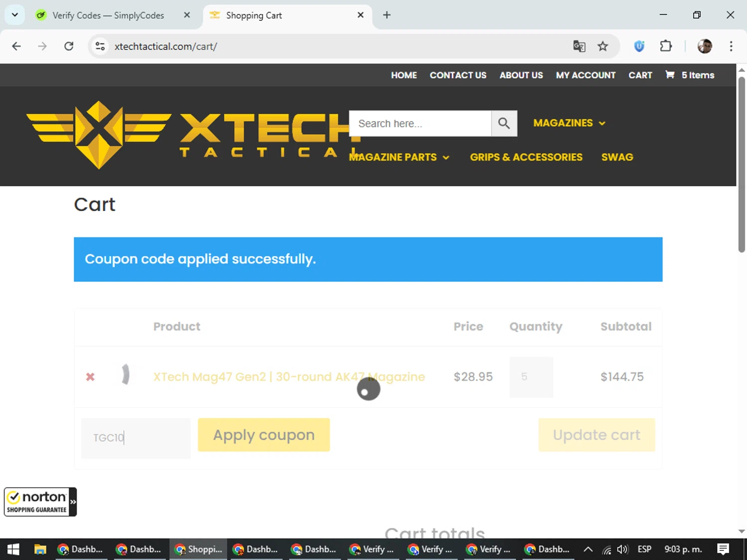Viewport: 747px width, 560px height.
Task: Reload the current page
Action: coord(69,46)
